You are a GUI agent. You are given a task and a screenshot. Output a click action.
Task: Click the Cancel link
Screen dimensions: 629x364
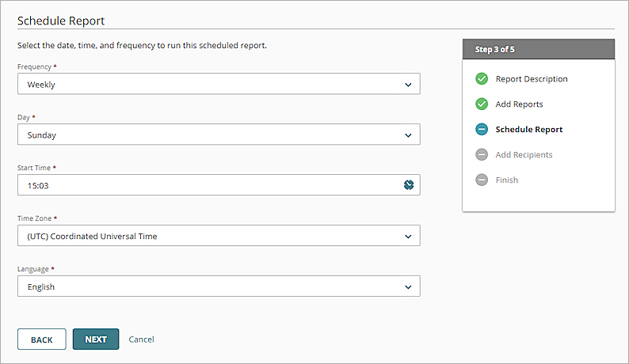[141, 339]
